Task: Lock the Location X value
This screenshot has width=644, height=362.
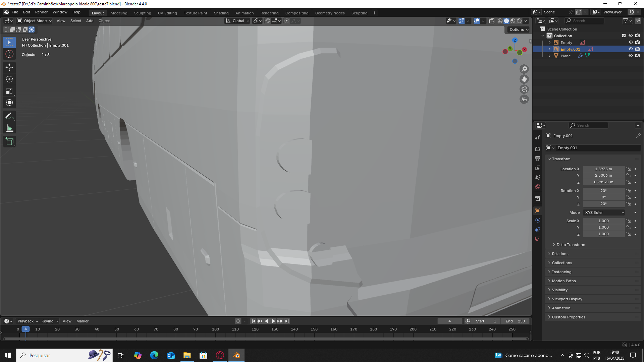Action: [629, 169]
